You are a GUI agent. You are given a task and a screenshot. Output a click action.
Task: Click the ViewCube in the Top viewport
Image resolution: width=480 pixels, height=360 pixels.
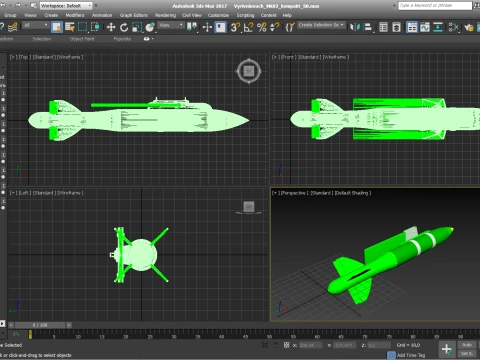click(249, 71)
